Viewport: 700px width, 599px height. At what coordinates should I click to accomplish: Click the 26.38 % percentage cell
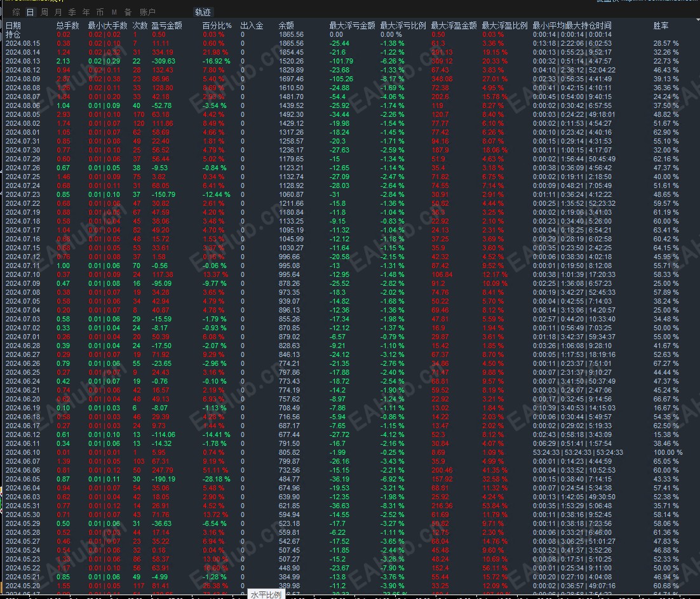pos(215,586)
